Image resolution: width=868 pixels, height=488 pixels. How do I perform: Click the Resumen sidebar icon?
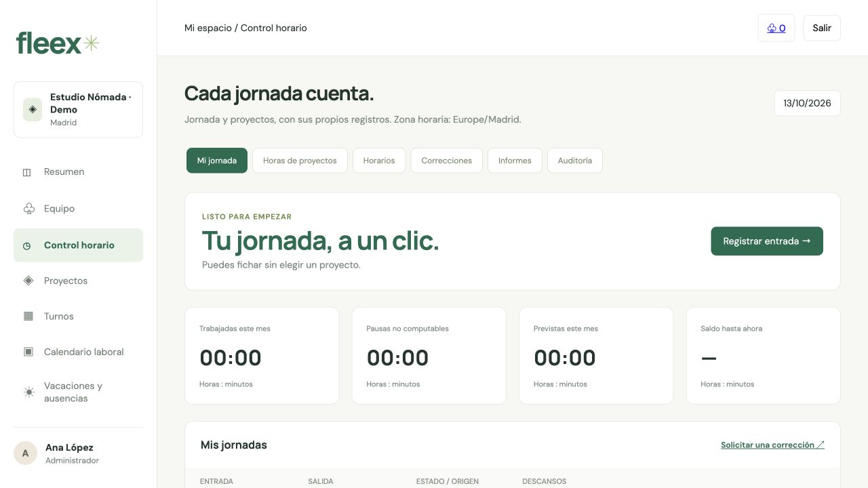pos(27,172)
